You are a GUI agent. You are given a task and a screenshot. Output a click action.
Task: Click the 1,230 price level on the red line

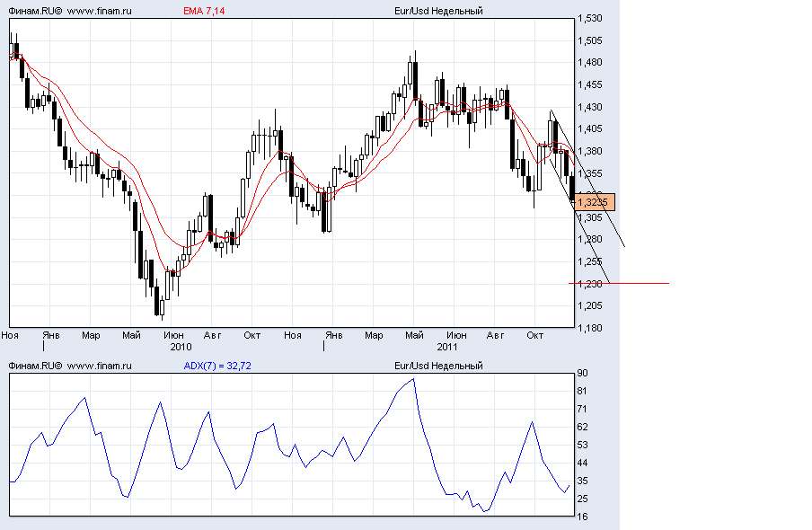click(590, 284)
